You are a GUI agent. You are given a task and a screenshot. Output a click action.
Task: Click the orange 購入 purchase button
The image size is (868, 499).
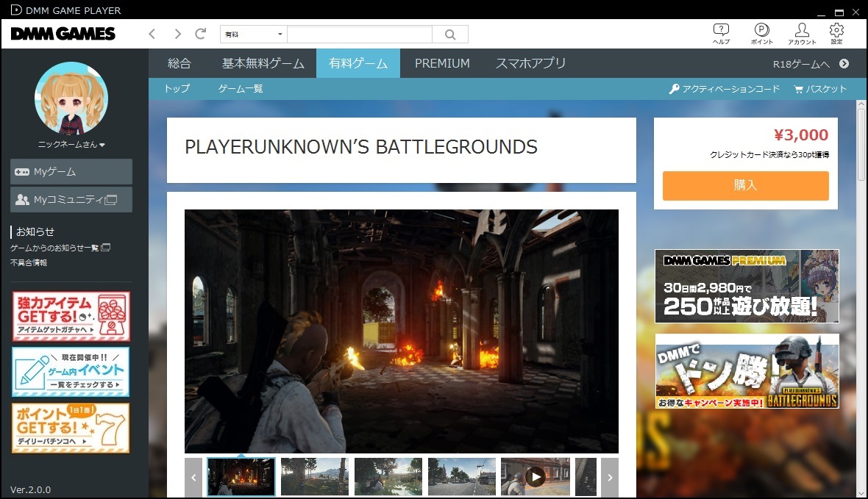(x=746, y=185)
